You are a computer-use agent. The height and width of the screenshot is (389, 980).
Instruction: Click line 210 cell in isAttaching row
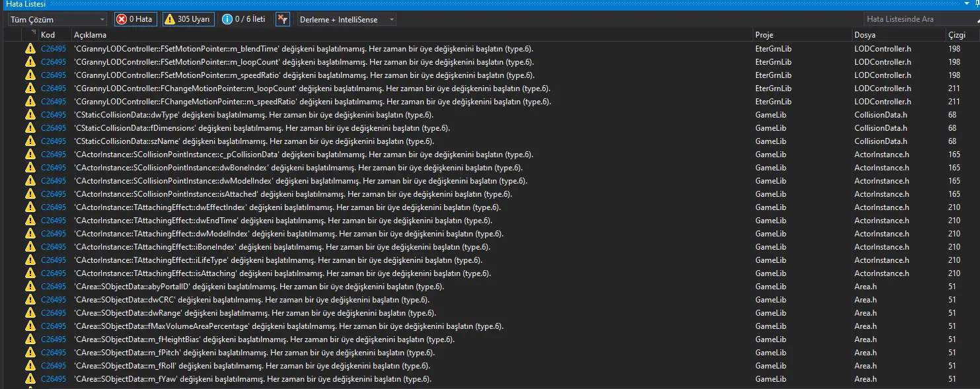(954, 273)
